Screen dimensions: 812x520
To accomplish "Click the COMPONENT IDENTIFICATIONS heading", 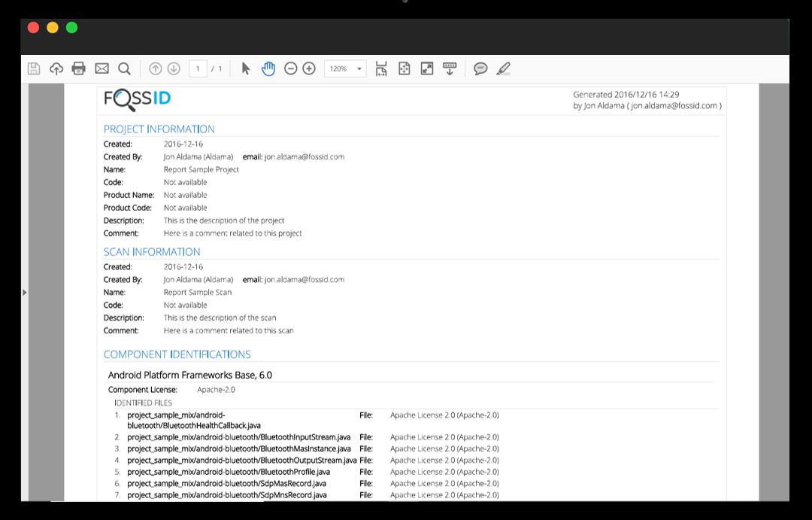I will pos(177,354).
